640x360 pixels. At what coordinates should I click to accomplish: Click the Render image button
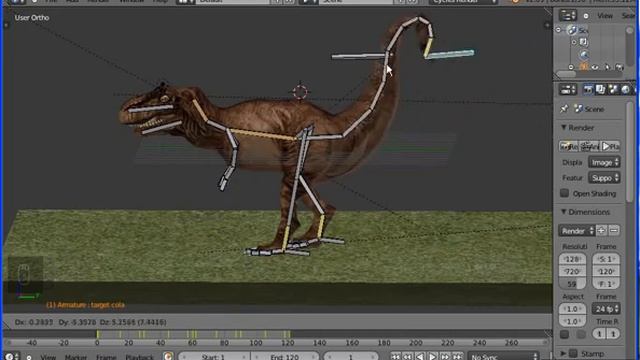pos(568,146)
